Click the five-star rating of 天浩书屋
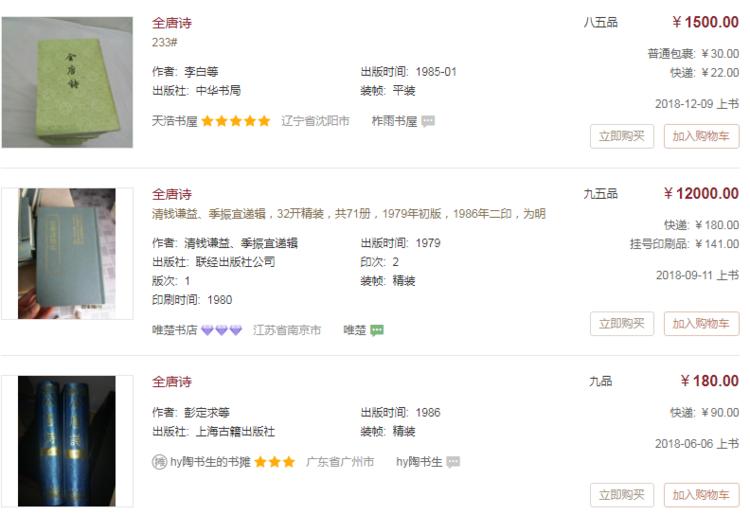Viewport: 750px width, 515px height. (x=236, y=121)
